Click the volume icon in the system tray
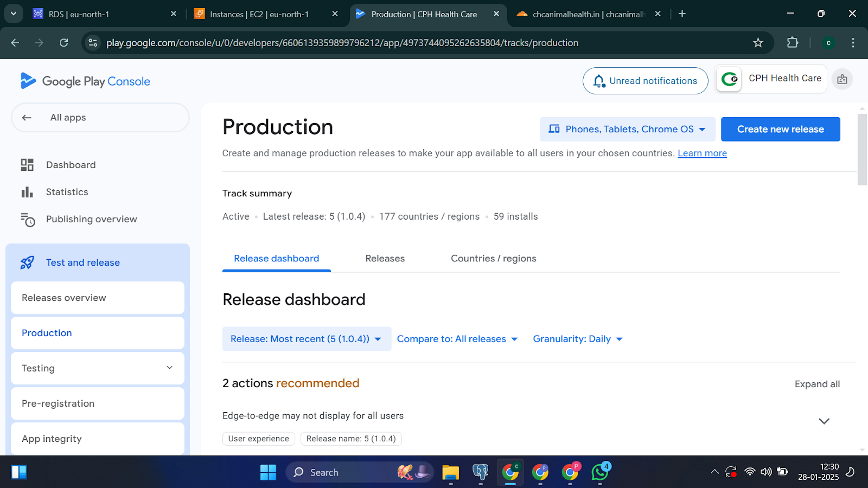Viewport: 868px width, 488px height. [766, 472]
